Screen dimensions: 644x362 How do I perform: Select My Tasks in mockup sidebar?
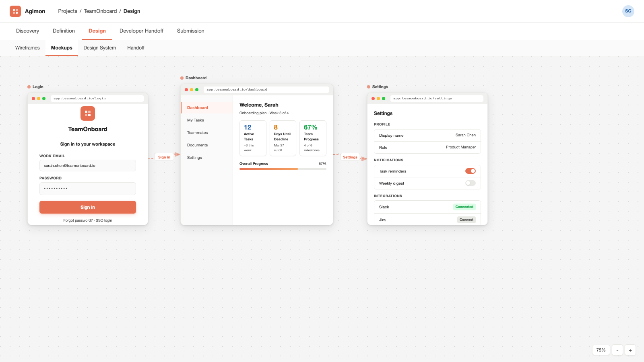click(x=207, y=120)
